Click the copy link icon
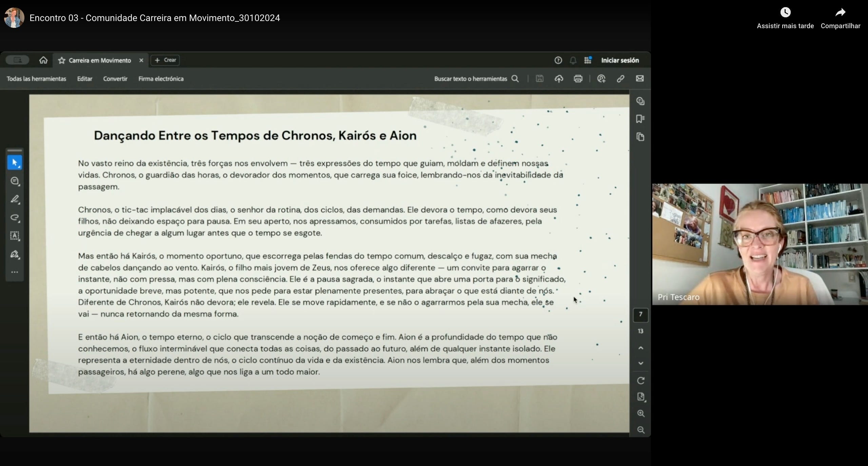This screenshot has width=868, height=466. point(620,79)
